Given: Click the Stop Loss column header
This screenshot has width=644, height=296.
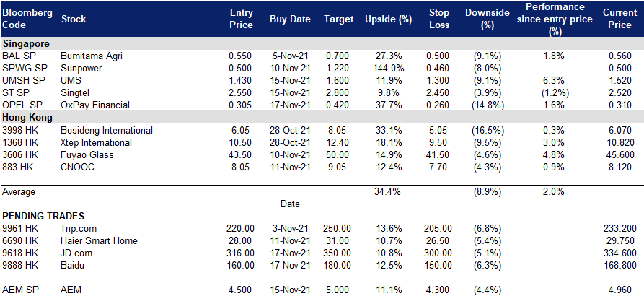Looking at the screenshot, I should coord(438,19).
